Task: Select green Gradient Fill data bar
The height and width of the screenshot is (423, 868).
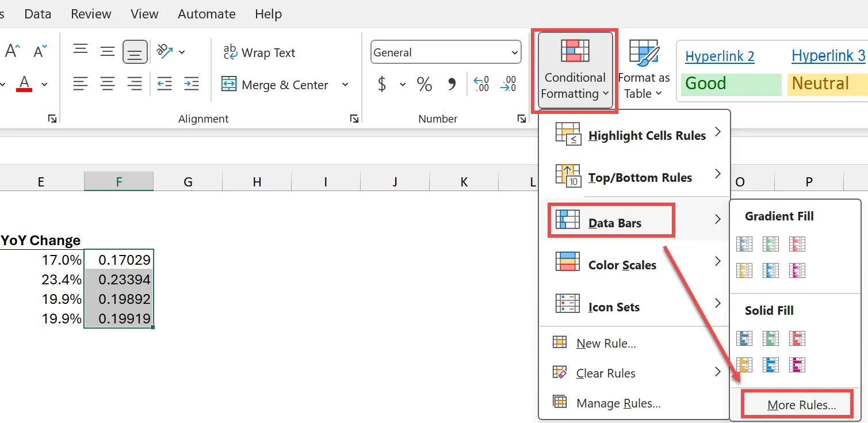Action: pos(770,244)
